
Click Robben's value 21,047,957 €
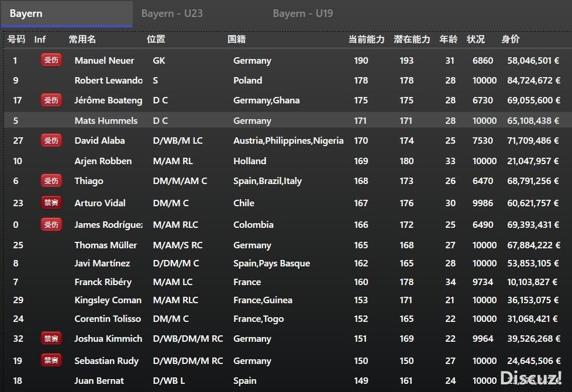tap(533, 161)
